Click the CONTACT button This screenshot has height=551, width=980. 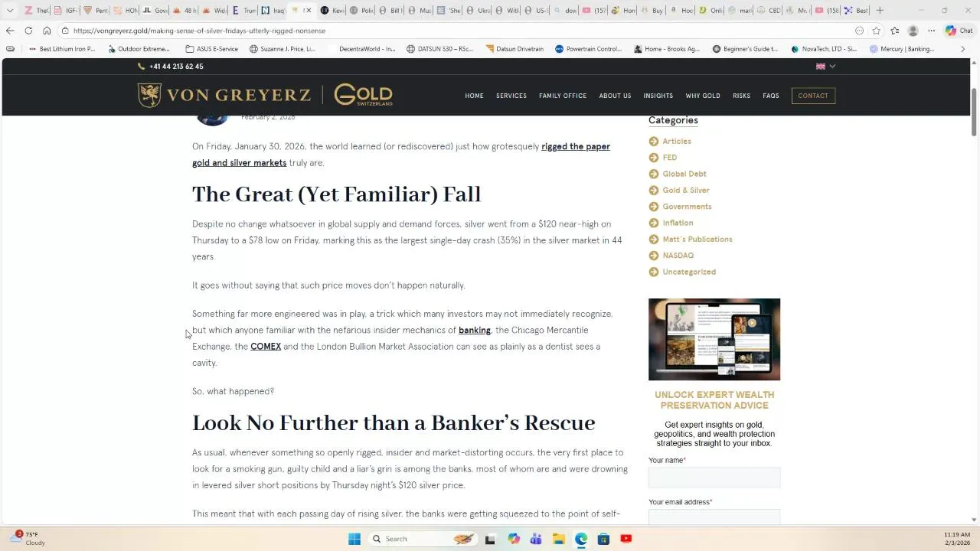(x=813, y=96)
